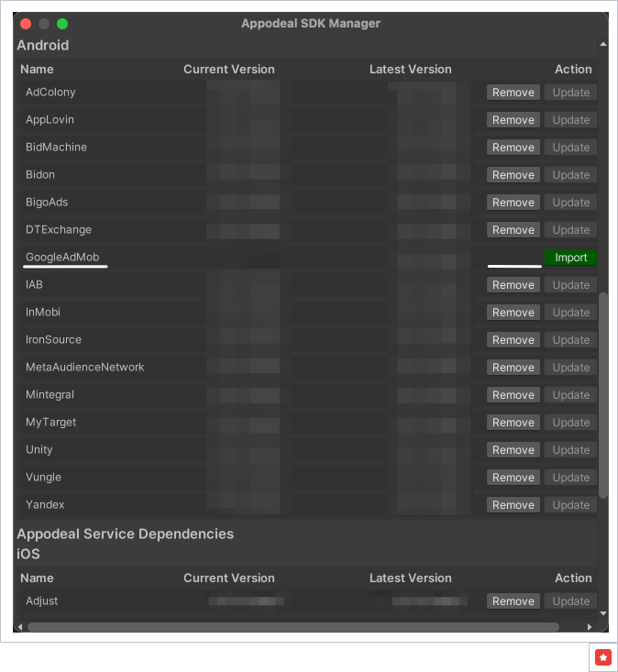Remove the Yandex adapter
This screenshot has height=672, width=618.
(x=513, y=505)
